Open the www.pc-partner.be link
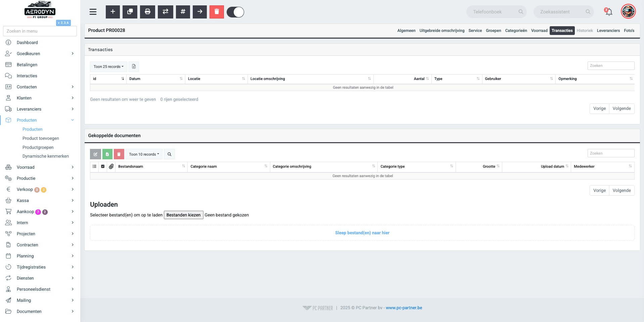The width and height of the screenshot is (644, 322). tap(404, 308)
